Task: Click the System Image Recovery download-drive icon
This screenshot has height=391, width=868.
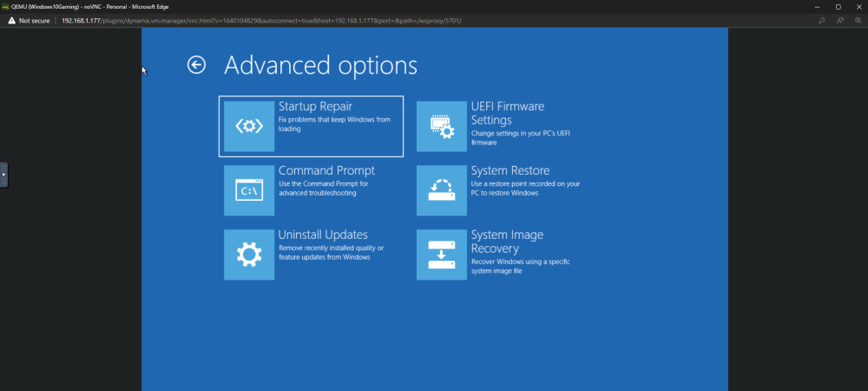Action: coord(442,255)
